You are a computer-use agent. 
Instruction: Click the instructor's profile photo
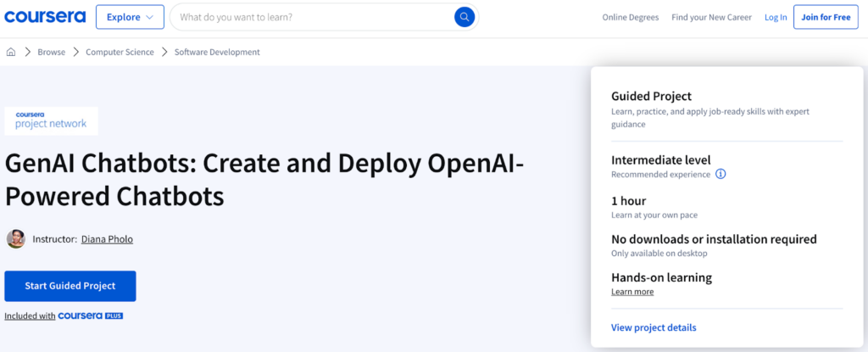pyautogui.click(x=15, y=239)
